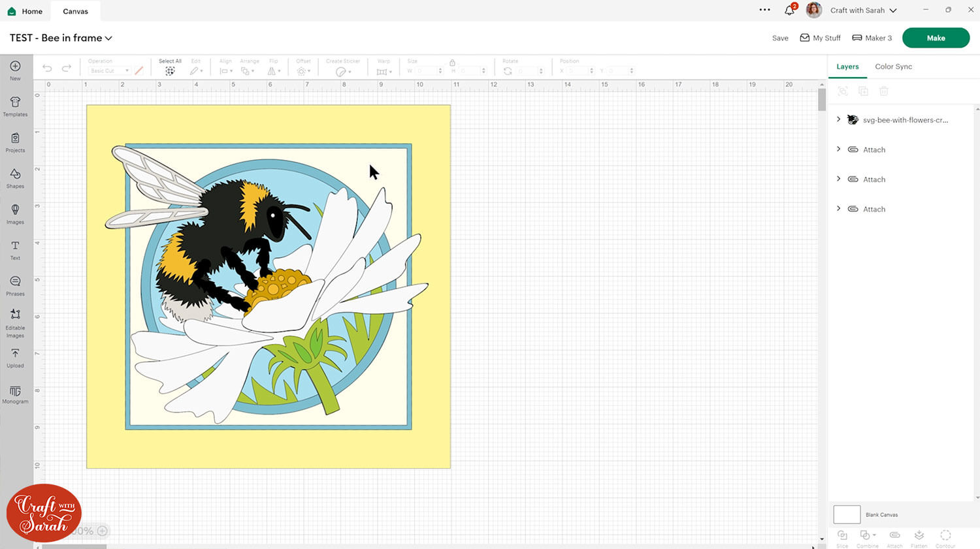Screen dimensions: 980x549
Task: Open the Arrange dropdown
Action: pos(248,71)
